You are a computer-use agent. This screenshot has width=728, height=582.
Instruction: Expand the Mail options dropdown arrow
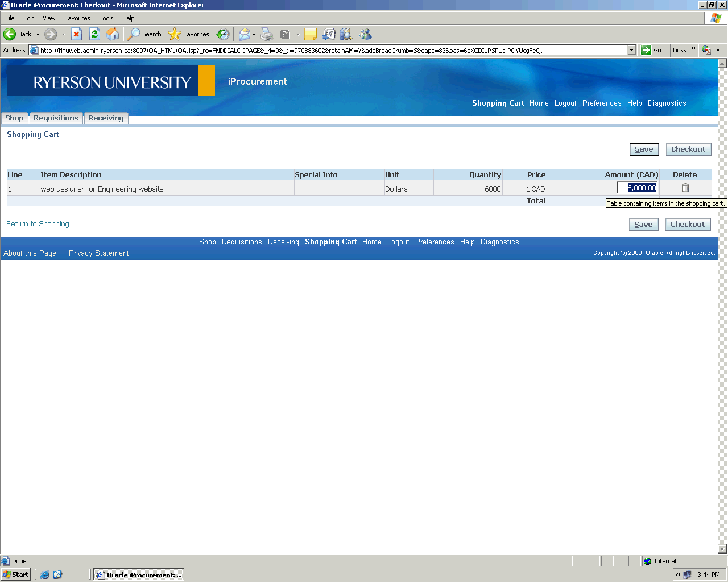pyautogui.click(x=254, y=34)
